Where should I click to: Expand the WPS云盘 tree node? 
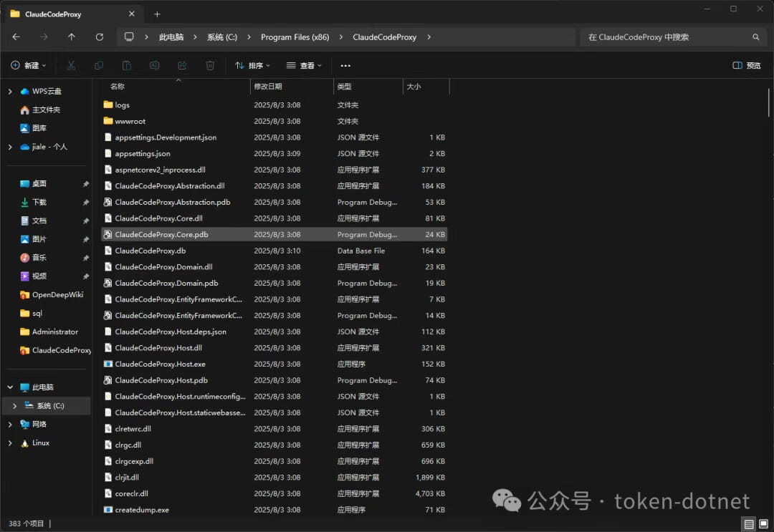click(x=10, y=91)
